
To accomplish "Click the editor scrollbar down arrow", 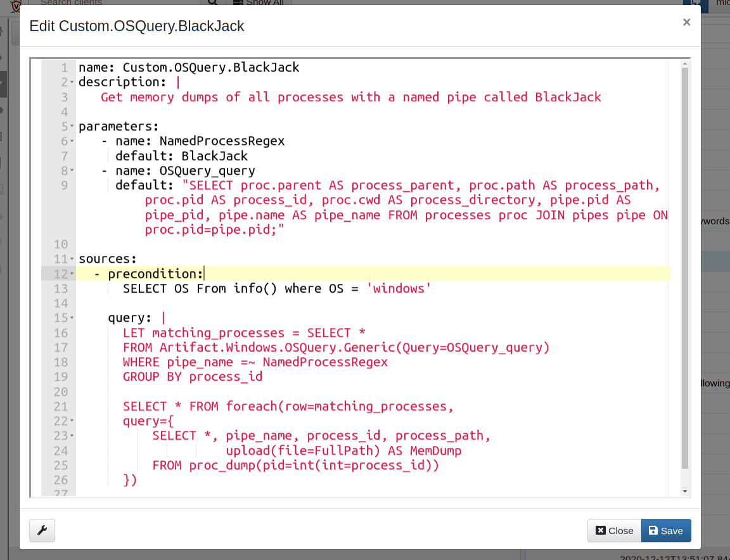I will pyautogui.click(x=684, y=492).
